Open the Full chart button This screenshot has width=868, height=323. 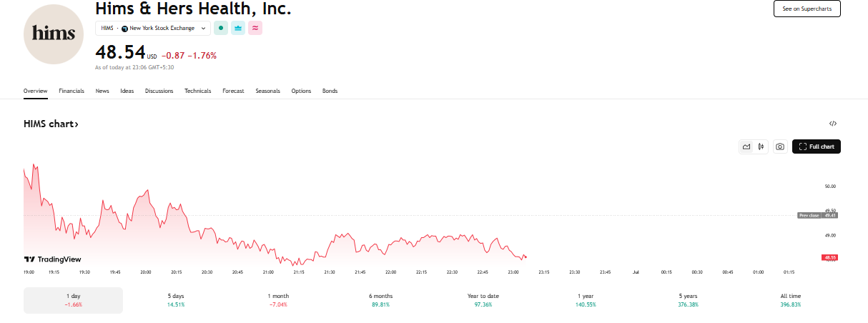(817, 146)
